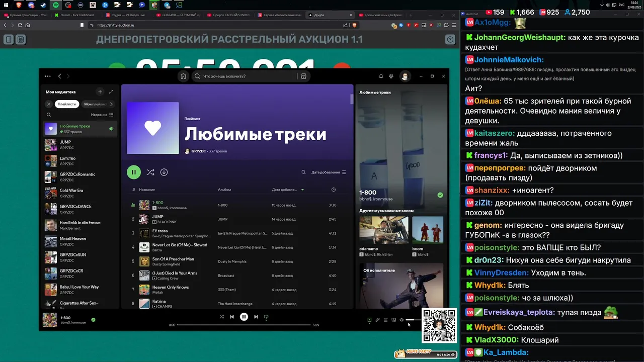Open HardTekk in die Fresse playlist
The width and height of the screenshot is (644, 362).
pos(80,225)
